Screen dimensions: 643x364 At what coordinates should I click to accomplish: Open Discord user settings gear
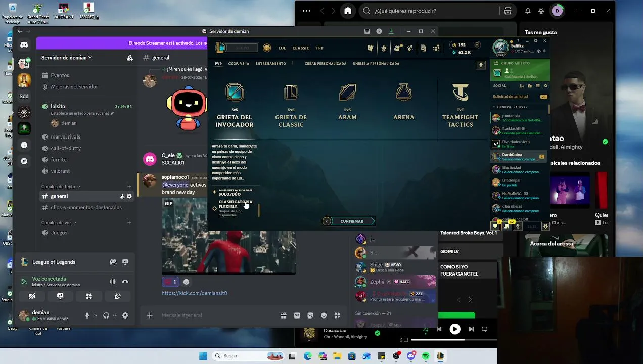pyautogui.click(x=125, y=315)
